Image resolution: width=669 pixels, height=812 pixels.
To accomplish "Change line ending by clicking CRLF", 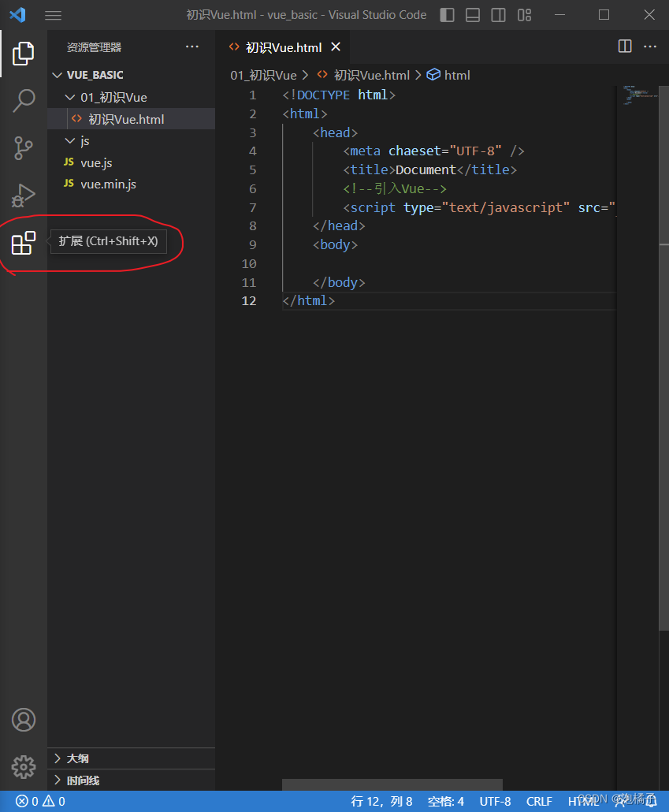I will coord(539,800).
